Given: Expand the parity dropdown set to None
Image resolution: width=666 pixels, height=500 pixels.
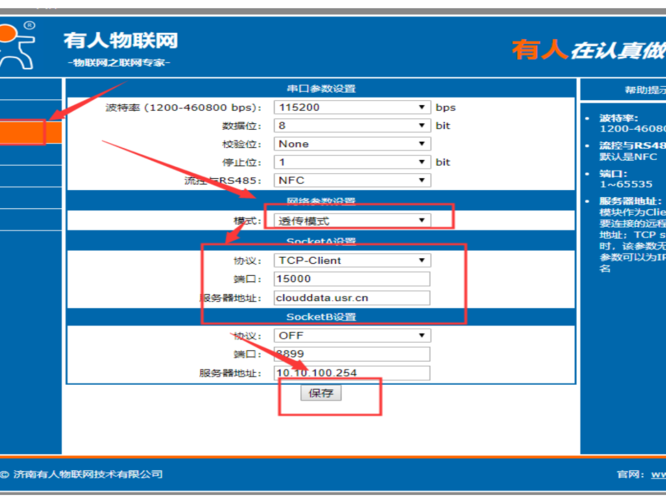Looking at the screenshot, I should coord(352,144).
